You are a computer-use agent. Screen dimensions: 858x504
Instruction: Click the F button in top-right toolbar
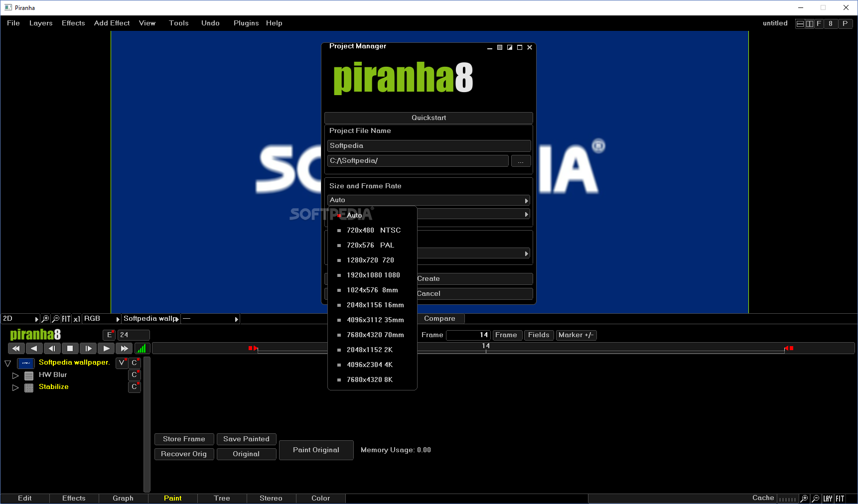(819, 23)
